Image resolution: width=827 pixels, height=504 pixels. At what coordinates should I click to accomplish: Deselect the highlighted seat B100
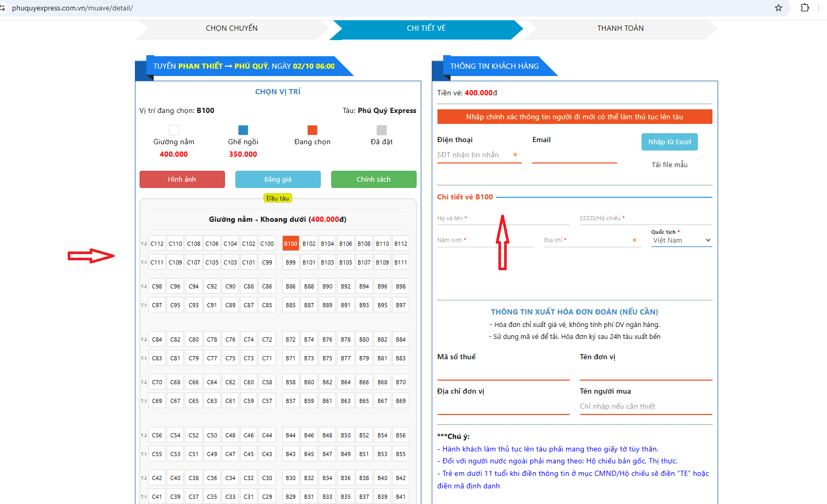[x=291, y=244]
